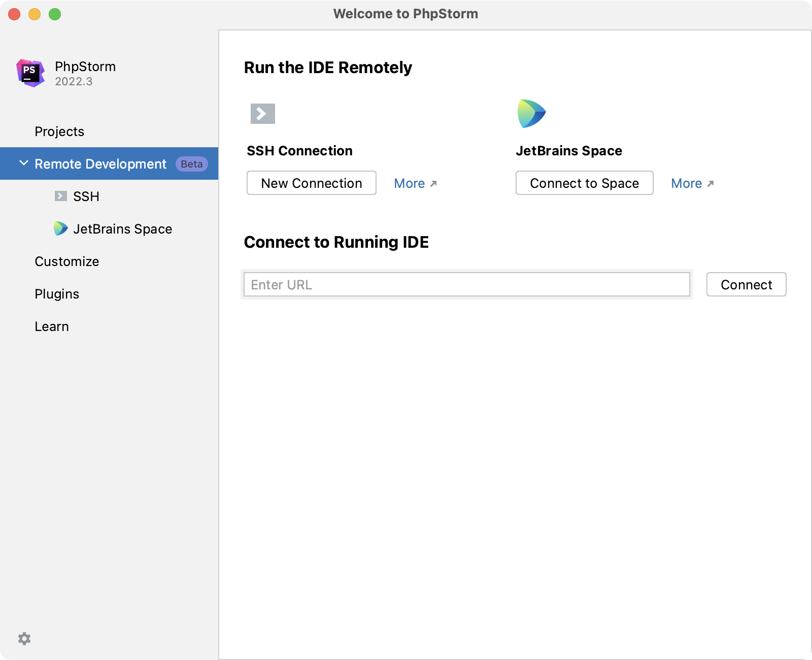Click the large JetBrains Space logo
The width and height of the screenshot is (812, 660).
531,114
